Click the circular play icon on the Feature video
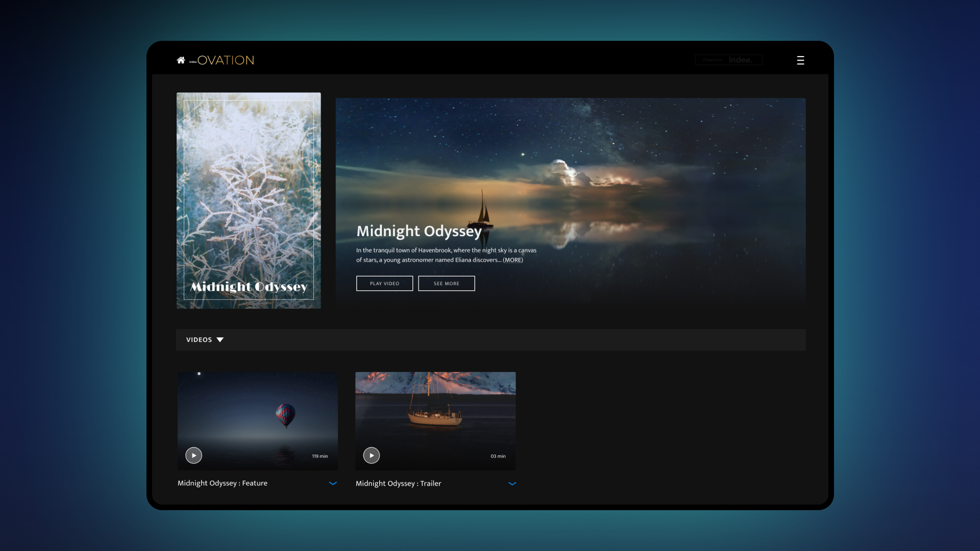The height and width of the screenshot is (551, 980). pos(193,455)
